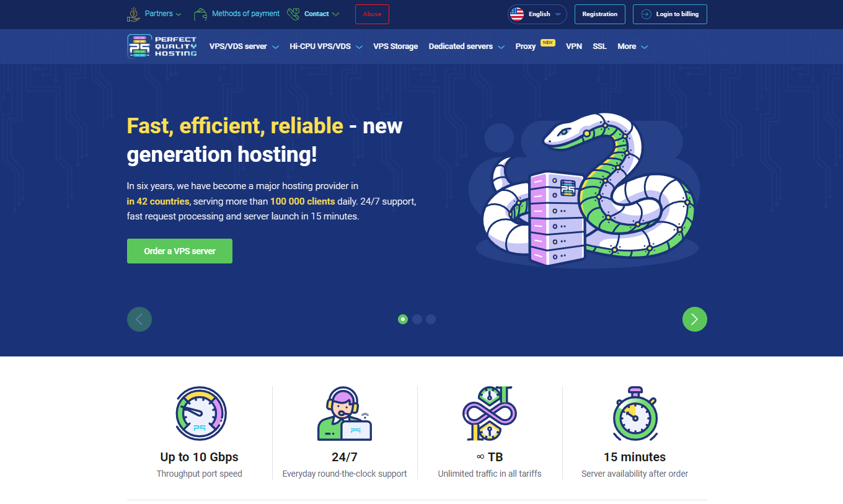
Task: Click 'Throughput port speed' caption
Action: (x=200, y=474)
